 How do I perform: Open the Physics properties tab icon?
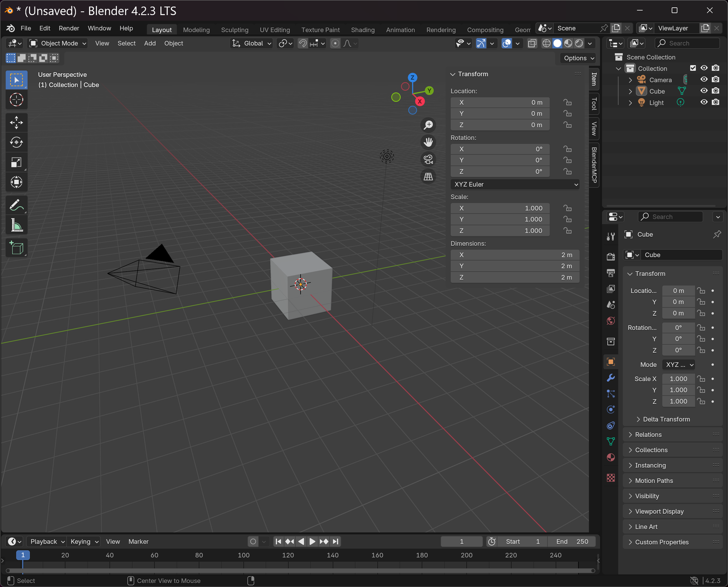coord(611,410)
